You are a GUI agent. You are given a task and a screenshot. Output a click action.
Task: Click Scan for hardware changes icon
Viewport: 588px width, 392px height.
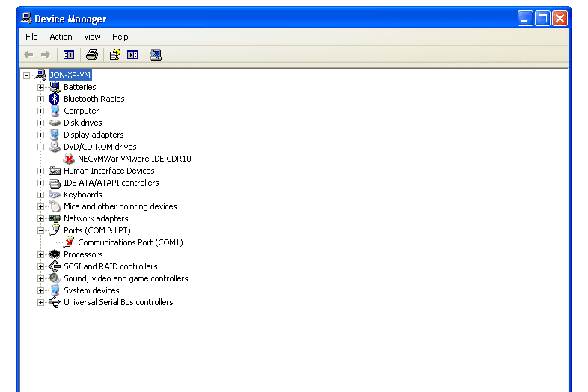pos(156,55)
